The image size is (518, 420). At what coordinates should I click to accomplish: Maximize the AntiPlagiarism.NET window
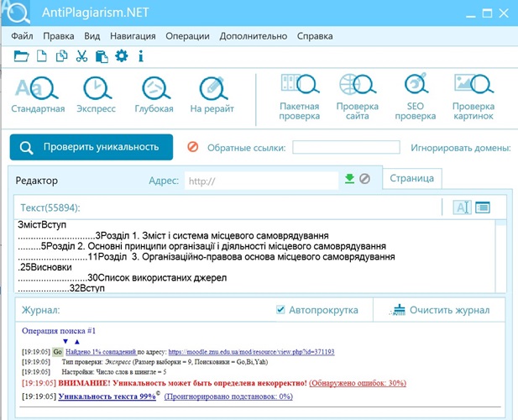487,13
